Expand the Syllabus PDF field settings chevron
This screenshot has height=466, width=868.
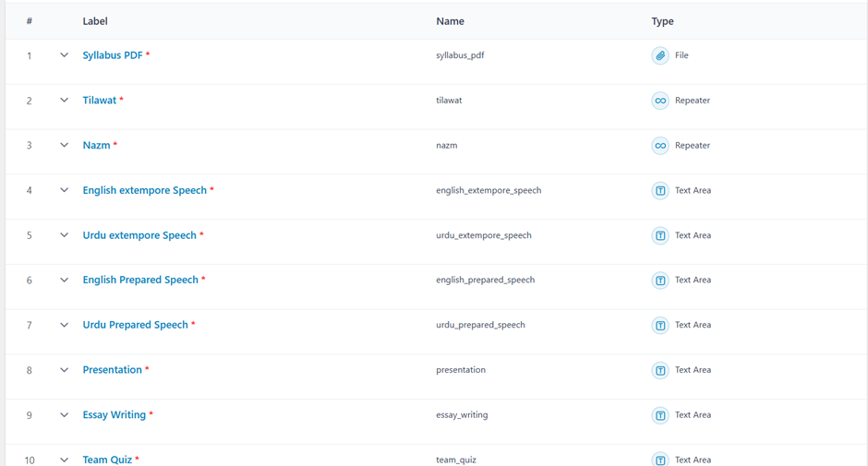(x=64, y=55)
